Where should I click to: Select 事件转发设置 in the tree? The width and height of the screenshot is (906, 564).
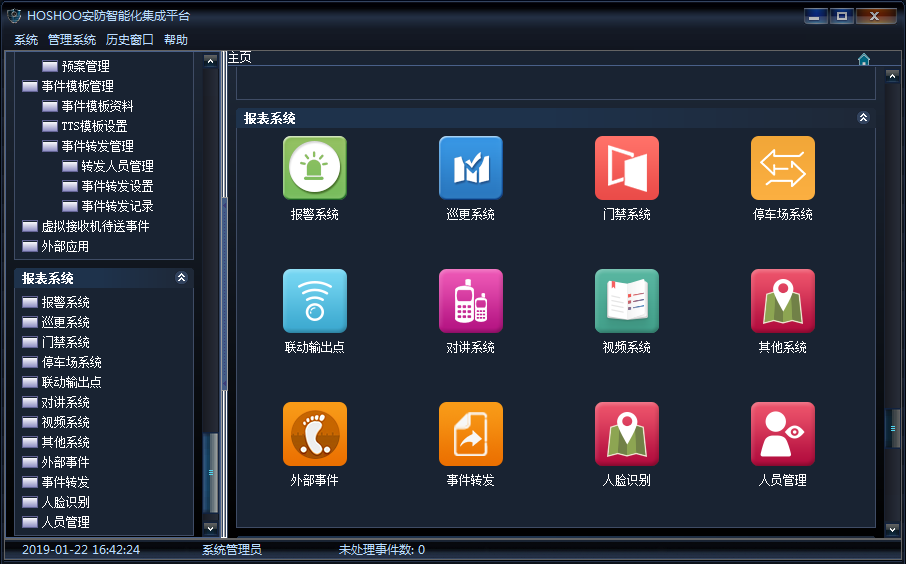coord(117,186)
